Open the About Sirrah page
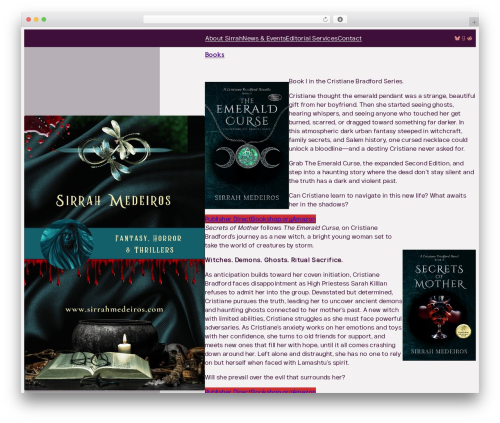This screenshot has width=500, height=423. [x=223, y=38]
